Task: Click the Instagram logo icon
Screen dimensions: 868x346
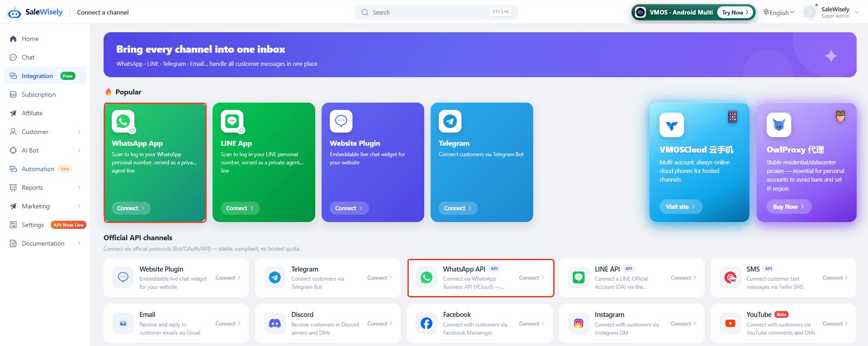Action: (579, 323)
